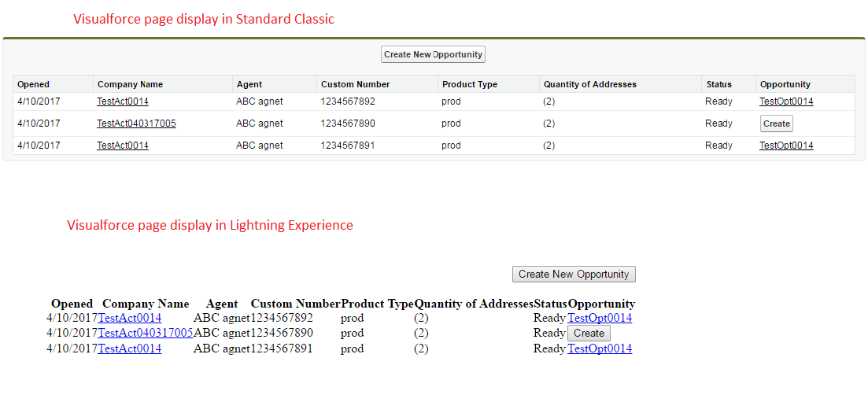
Task: Open TestOpt0014 link in Classic row 1234567892
Action: [x=786, y=101]
